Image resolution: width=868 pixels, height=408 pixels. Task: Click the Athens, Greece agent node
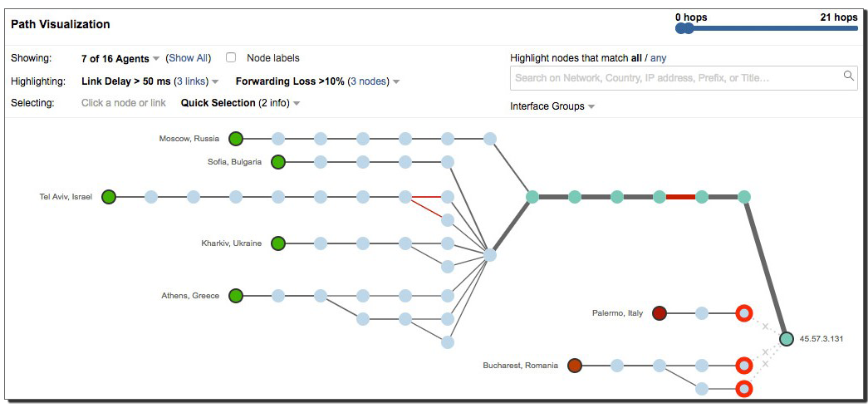[x=236, y=296]
